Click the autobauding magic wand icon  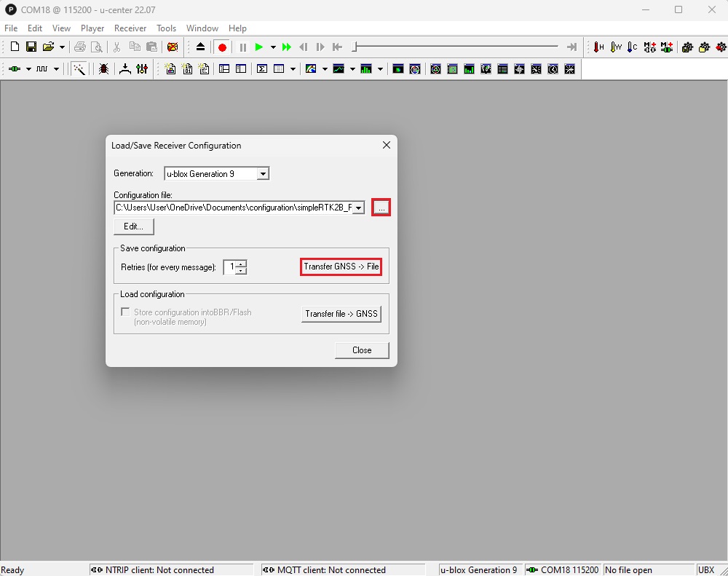[79, 69]
